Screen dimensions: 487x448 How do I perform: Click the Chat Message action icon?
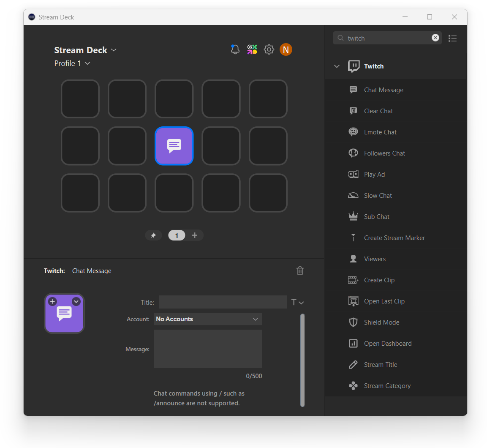pos(353,90)
